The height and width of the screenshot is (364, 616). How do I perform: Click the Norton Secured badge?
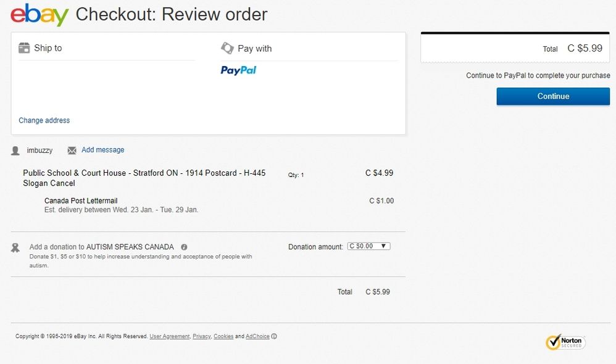[x=565, y=342]
